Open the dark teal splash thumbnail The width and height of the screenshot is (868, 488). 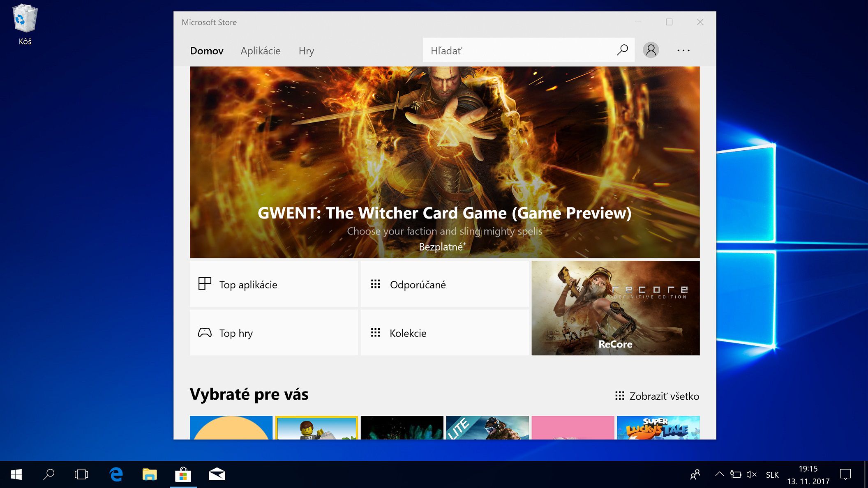coord(402,428)
